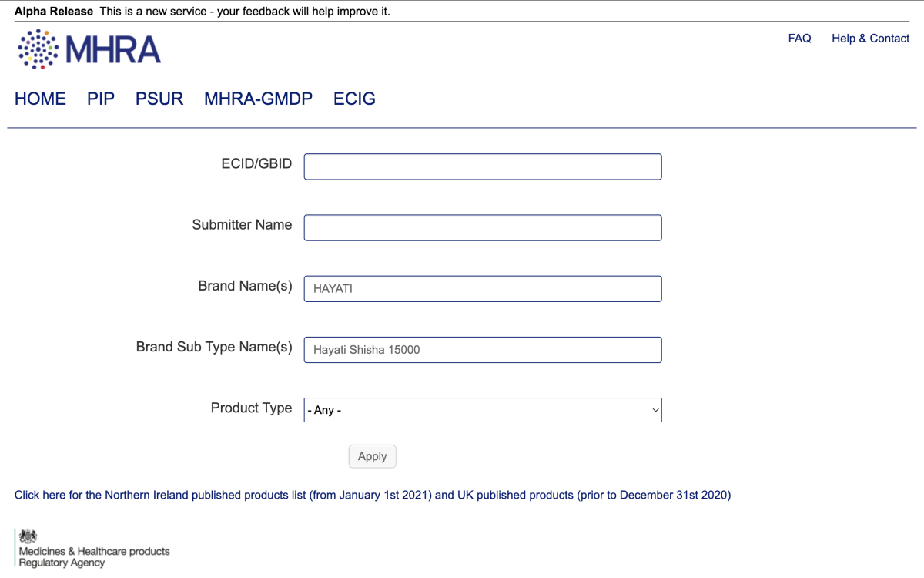Select the PIP navigation item

click(101, 99)
